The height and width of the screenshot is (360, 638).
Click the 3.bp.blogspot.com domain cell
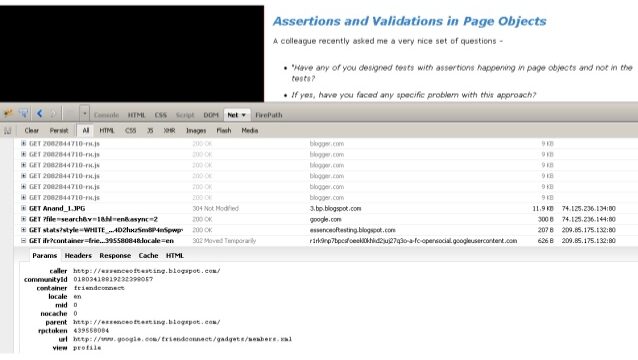point(335,208)
